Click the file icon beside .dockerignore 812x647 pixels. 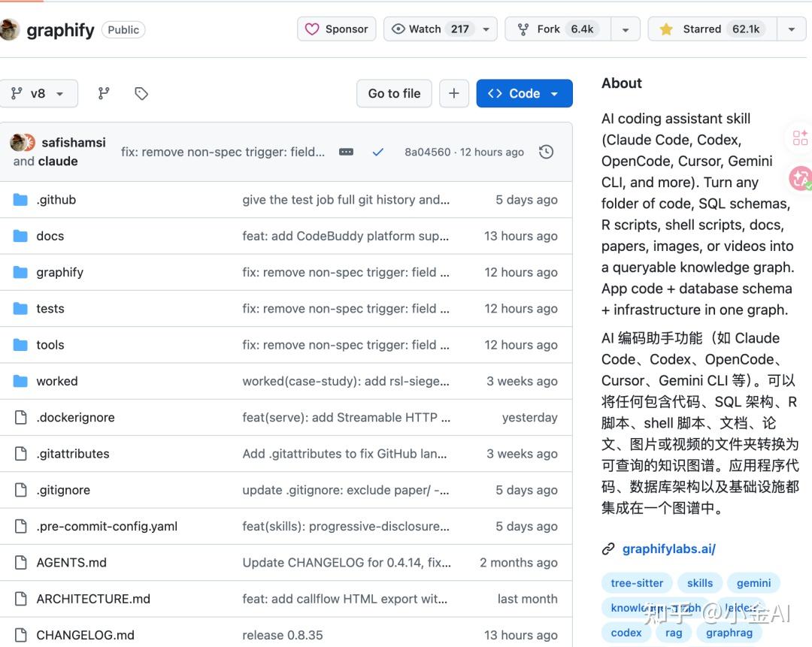tap(21, 417)
